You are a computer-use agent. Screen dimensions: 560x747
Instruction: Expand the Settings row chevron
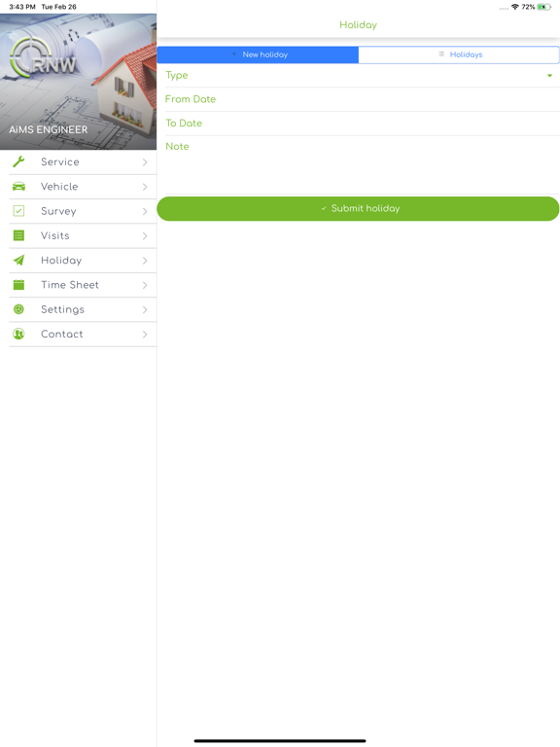click(145, 309)
